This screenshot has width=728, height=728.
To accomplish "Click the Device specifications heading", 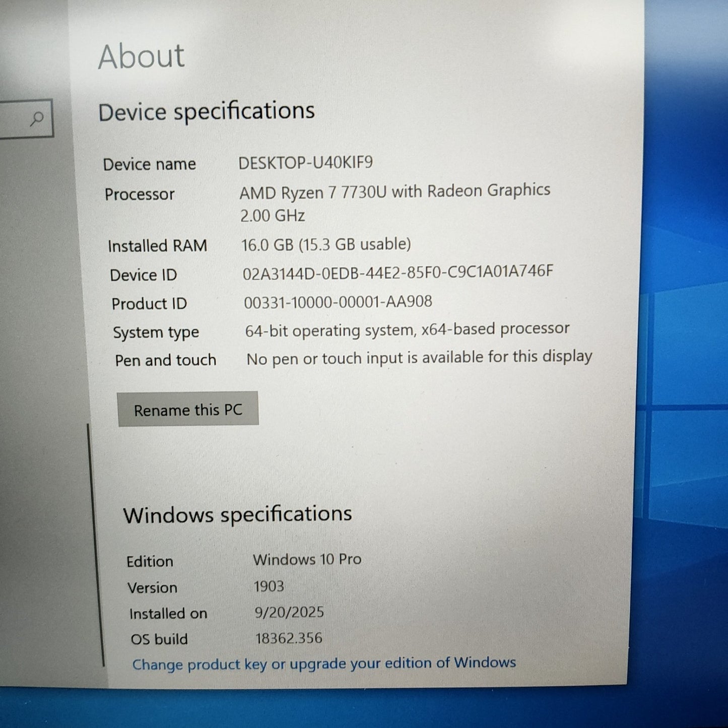I will [206, 111].
